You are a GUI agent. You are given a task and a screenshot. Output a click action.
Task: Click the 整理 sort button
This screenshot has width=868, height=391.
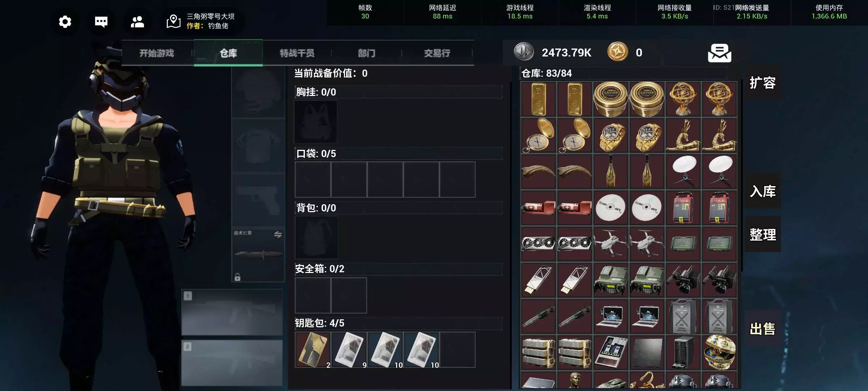click(762, 235)
